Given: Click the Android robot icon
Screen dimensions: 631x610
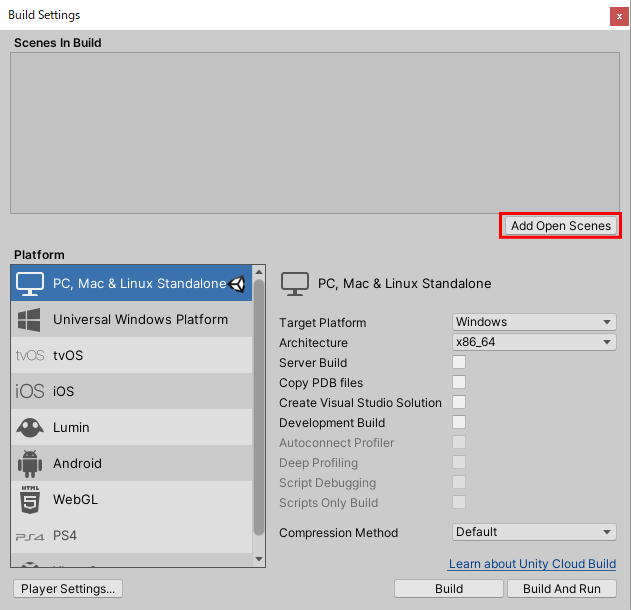Looking at the screenshot, I should click(x=30, y=464).
